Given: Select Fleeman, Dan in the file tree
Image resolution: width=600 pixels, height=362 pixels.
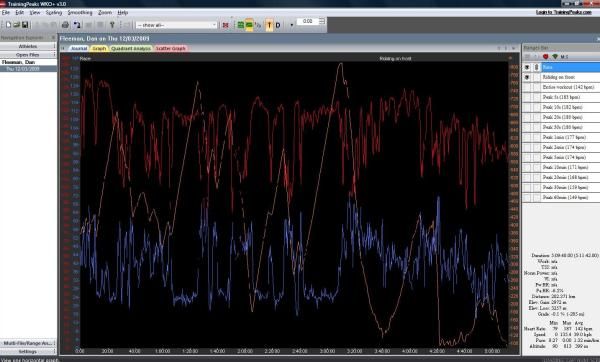Looking at the screenshot, I should pos(18,62).
